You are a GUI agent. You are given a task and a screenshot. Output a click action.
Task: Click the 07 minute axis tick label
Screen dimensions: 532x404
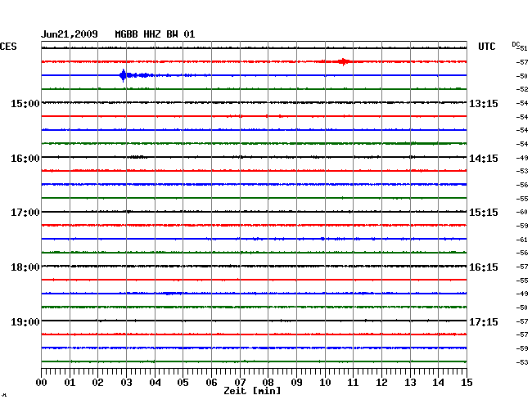tap(240, 382)
